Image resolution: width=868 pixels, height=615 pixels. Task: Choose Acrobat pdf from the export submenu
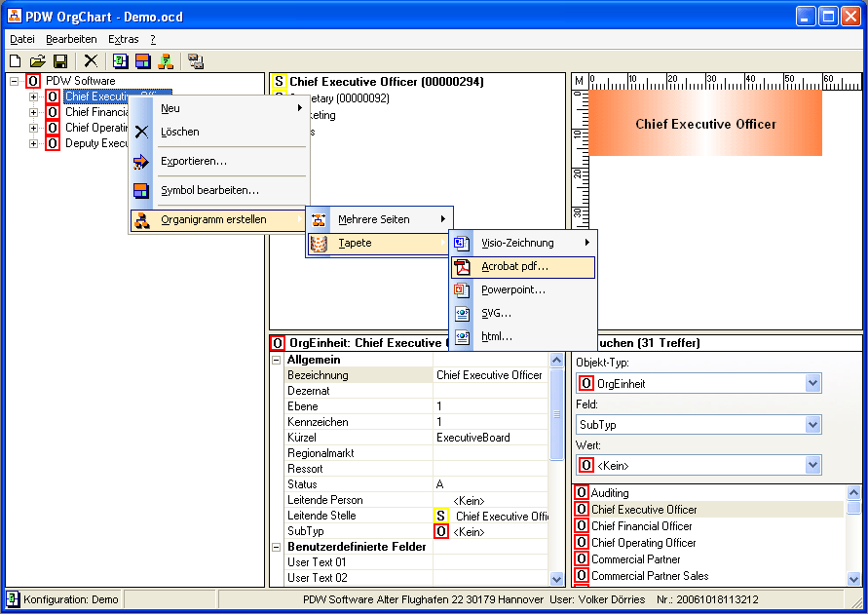pos(514,266)
